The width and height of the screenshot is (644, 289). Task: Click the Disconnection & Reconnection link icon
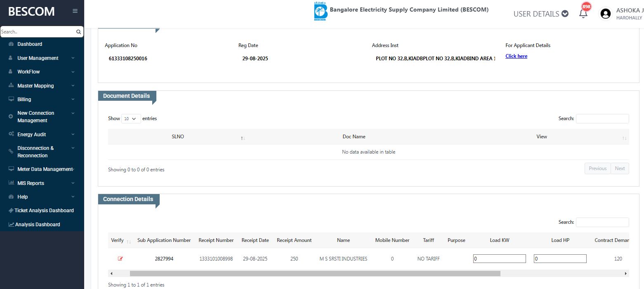point(11,152)
